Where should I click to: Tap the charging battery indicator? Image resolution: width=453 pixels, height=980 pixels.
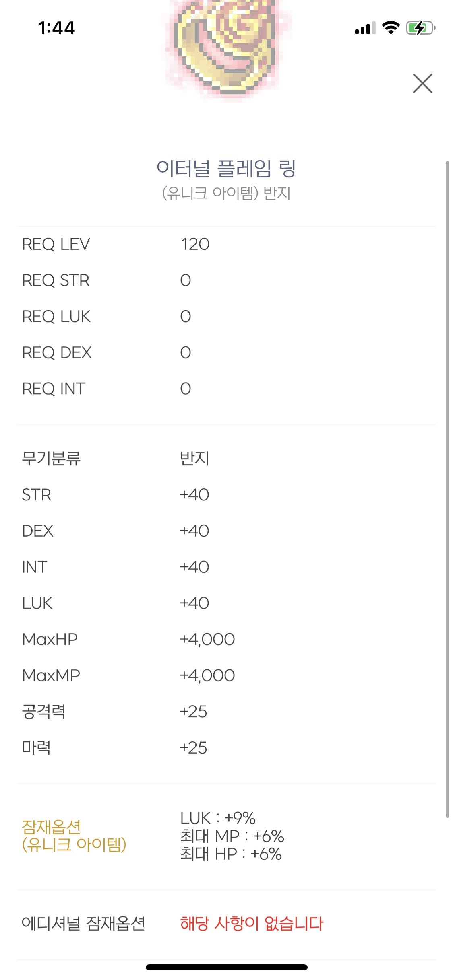coord(420,28)
